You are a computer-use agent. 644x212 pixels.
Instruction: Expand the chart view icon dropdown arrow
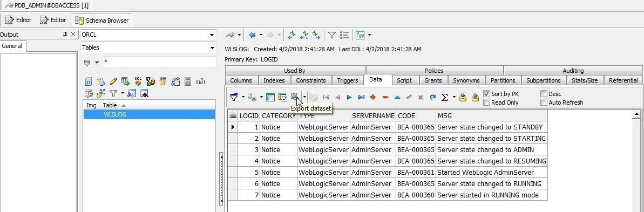(369, 35)
